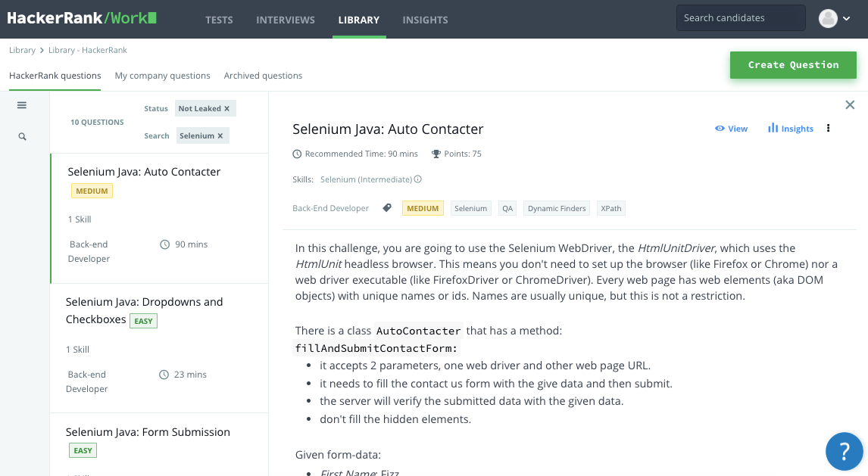Click the Back-End Developer role label in detail
The width and height of the screenshot is (868, 476).
pyautogui.click(x=330, y=208)
